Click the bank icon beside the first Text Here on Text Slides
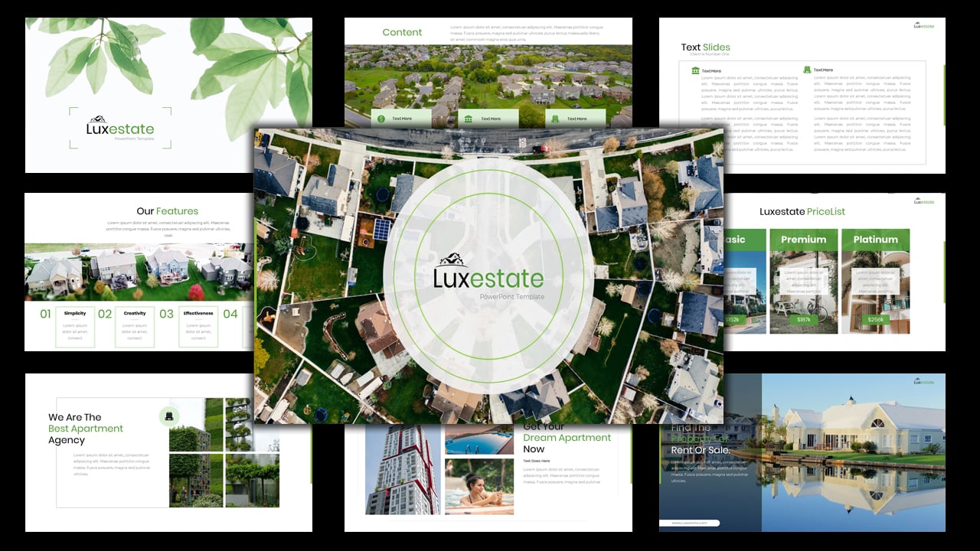 (x=695, y=70)
